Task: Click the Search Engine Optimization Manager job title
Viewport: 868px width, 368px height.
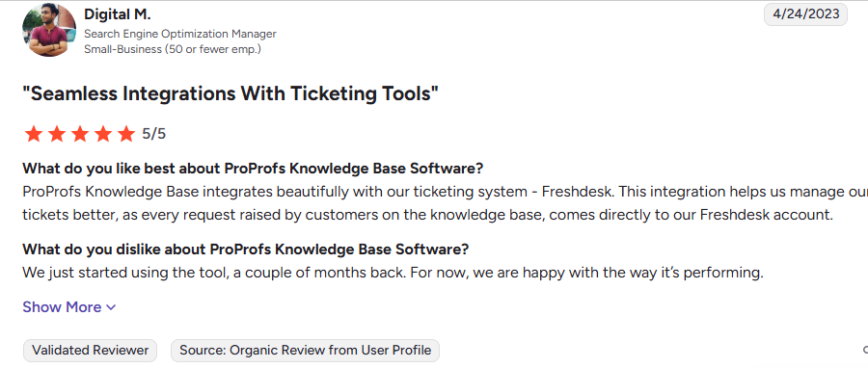Action: point(180,34)
